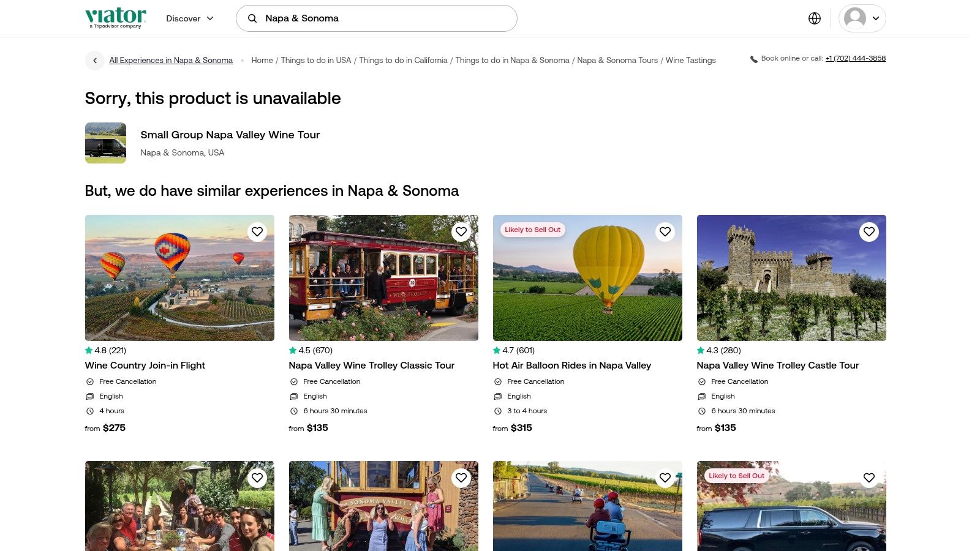Save the scooter vineyard road card
Screen dimensions: 980x551
(665, 478)
